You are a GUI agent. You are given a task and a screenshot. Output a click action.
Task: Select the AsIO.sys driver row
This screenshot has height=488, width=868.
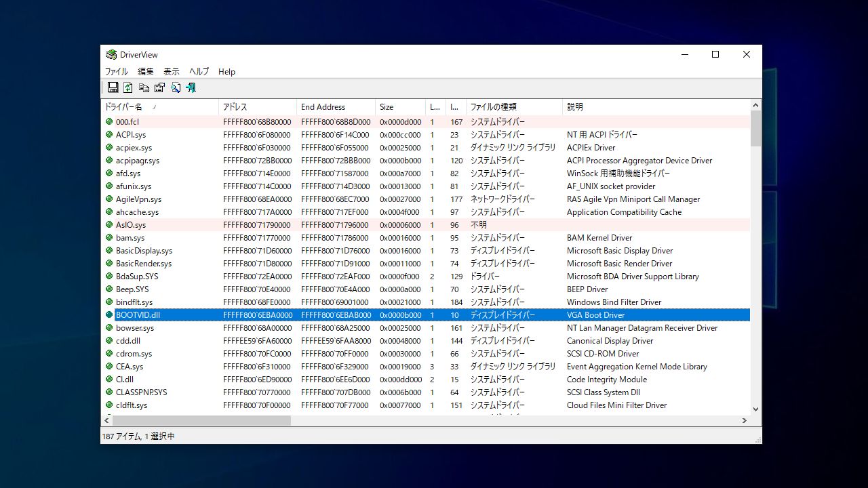(131, 225)
